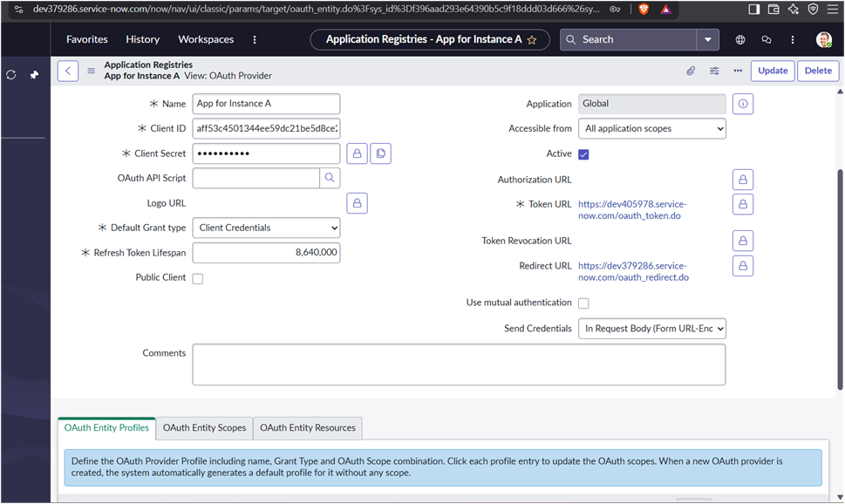Click the site settings icon in address bar

19,10
